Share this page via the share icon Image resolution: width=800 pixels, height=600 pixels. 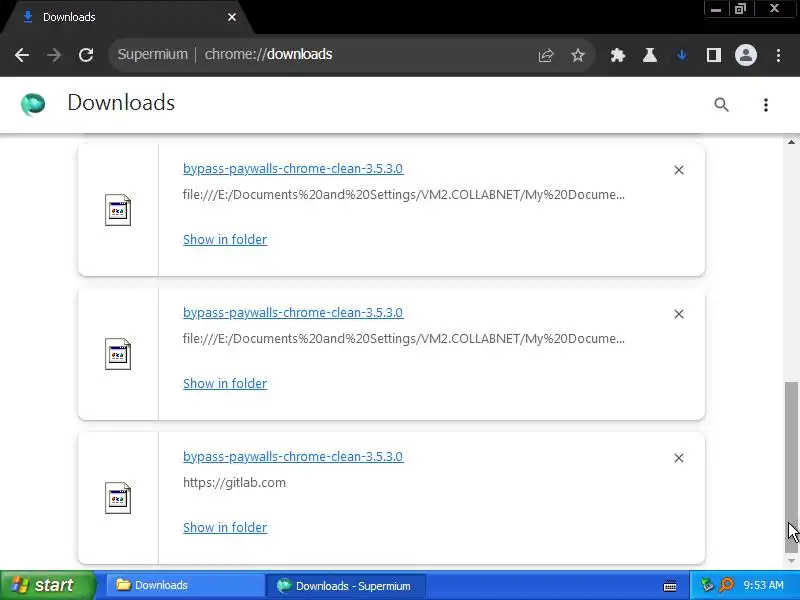click(x=545, y=55)
